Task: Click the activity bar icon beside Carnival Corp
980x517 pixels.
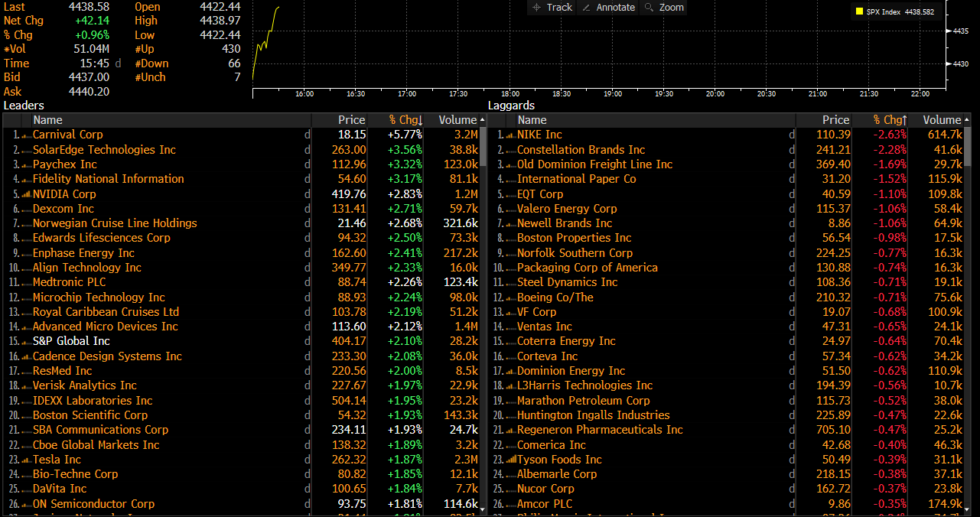Action: 27,135
